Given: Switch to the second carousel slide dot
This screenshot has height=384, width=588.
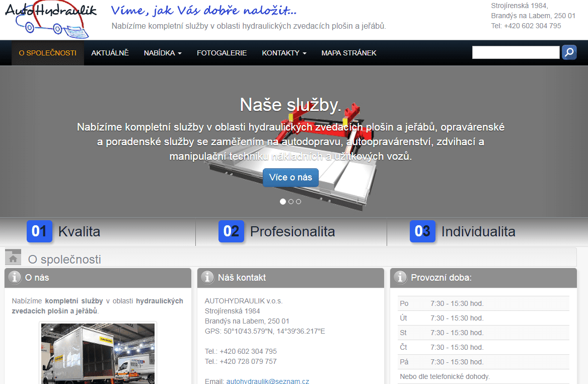Looking at the screenshot, I should [291, 202].
